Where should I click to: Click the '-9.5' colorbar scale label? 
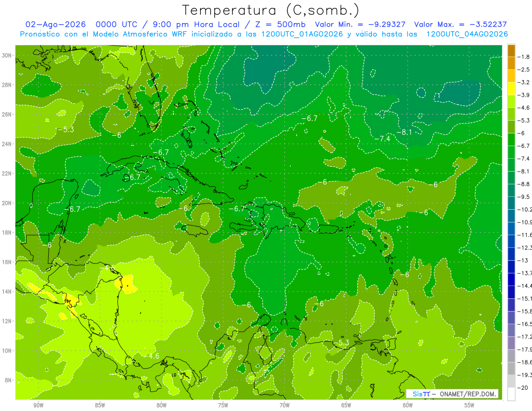pyautogui.click(x=524, y=197)
